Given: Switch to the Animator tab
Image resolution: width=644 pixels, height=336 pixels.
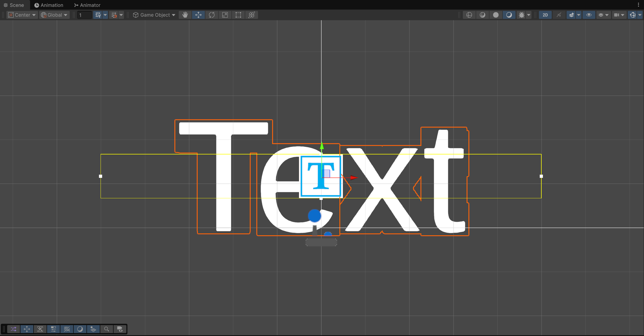Looking at the screenshot, I should [87, 5].
